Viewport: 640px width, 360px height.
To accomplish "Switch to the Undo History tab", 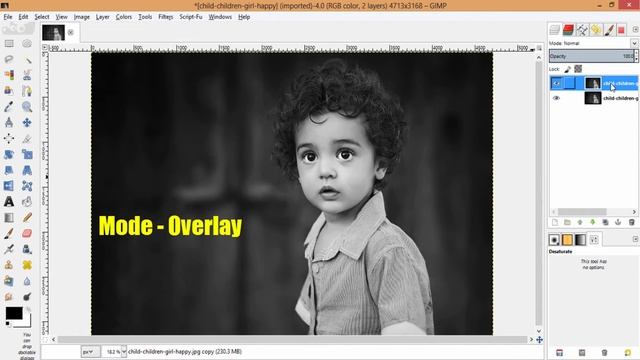I will pos(596,30).
